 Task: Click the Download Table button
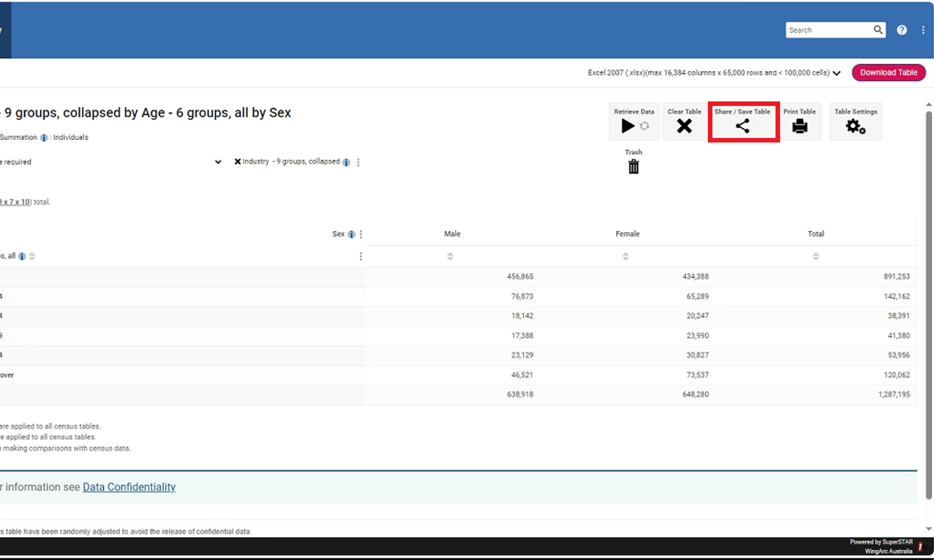(888, 72)
